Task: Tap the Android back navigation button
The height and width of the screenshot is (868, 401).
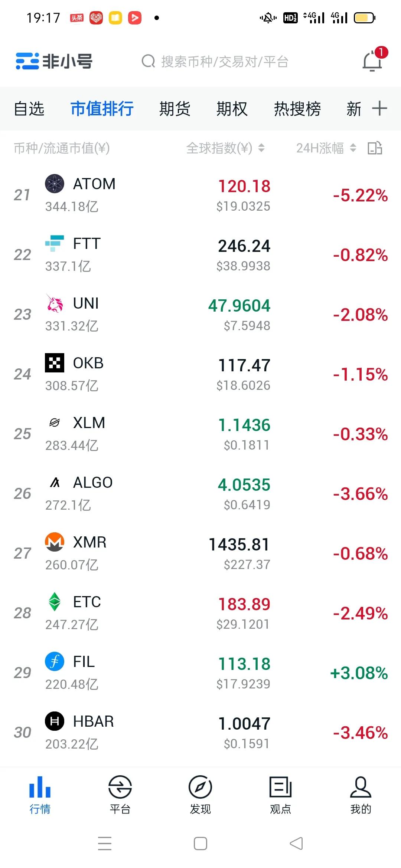Action: pyautogui.click(x=296, y=843)
